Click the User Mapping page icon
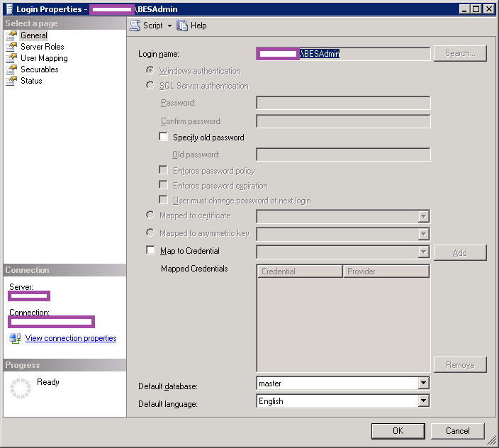The image size is (499, 448). [11, 58]
